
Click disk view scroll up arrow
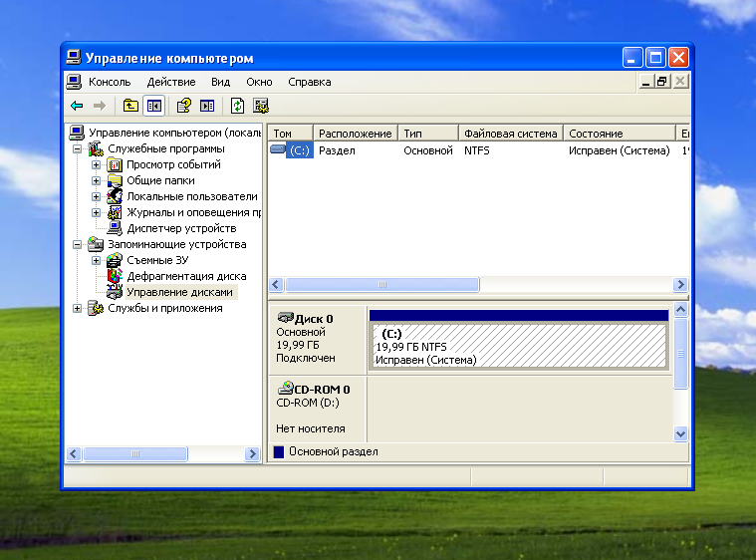click(680, 309)
